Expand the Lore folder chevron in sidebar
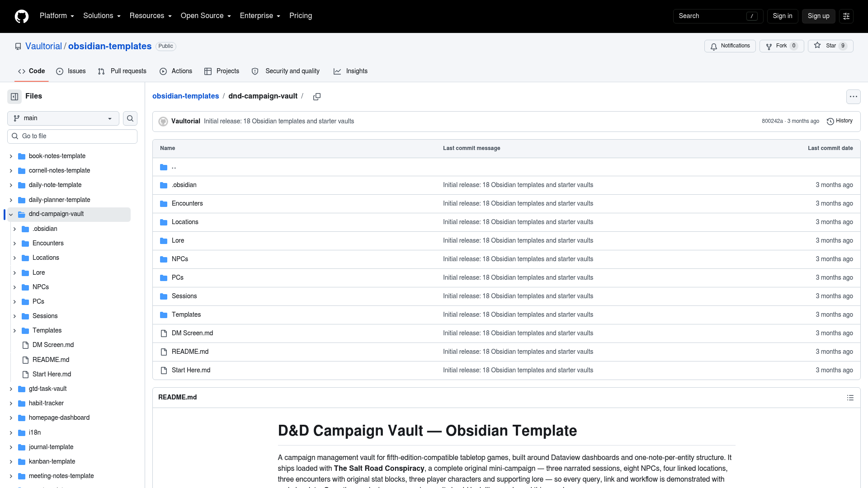 point(14,273)
